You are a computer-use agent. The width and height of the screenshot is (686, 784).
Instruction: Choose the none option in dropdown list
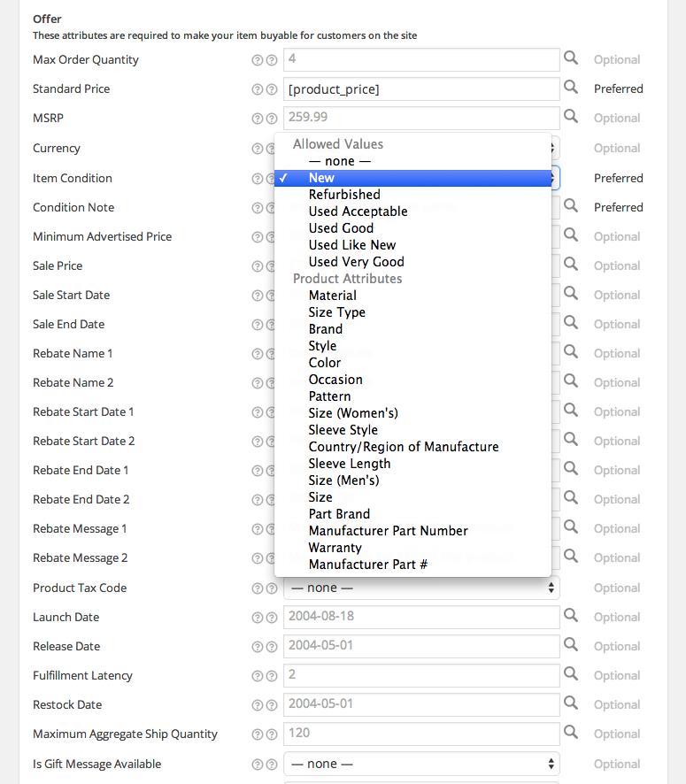(x=412, y=161)
